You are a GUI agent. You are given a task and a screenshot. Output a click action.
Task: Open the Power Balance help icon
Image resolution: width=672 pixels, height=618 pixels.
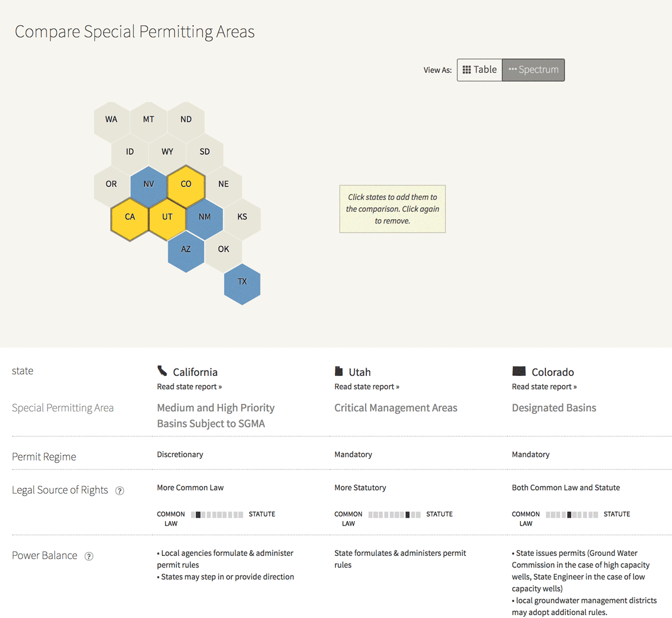coord(88,556)
